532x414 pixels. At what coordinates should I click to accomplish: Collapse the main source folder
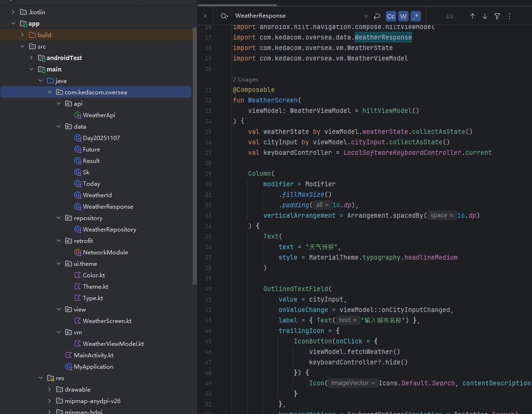(31, 69)
